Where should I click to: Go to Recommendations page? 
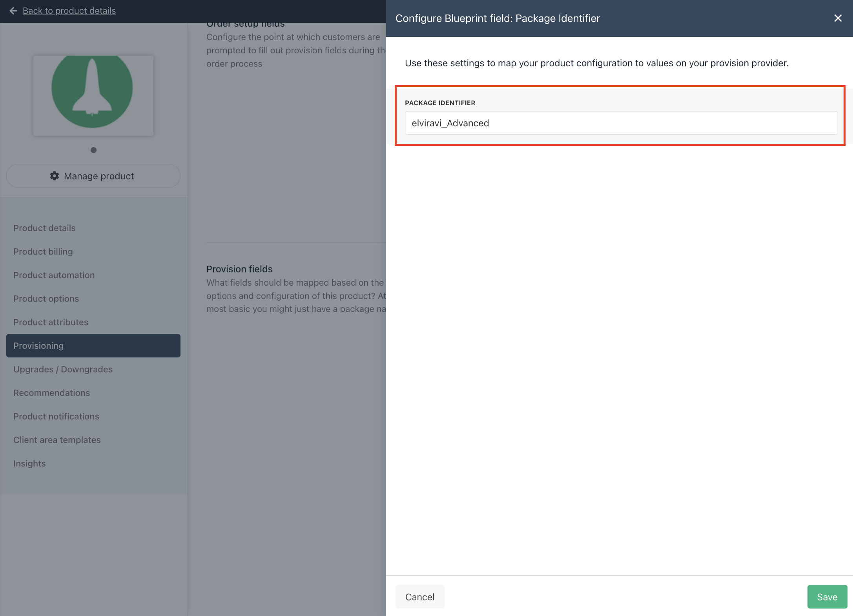(x=52, y=393)
